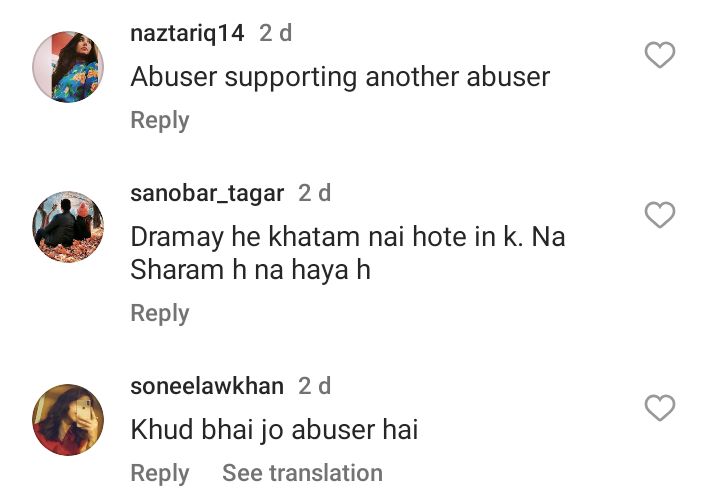Reply to the 'Abuser supporting another abuser' comment
This screenshot has width=720, height=492.
click(x=160, y=120)
